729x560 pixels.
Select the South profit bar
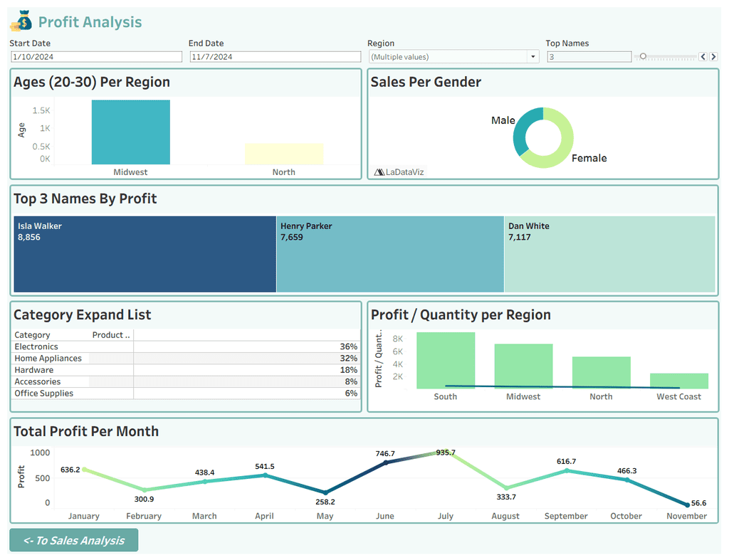point(446,360)
